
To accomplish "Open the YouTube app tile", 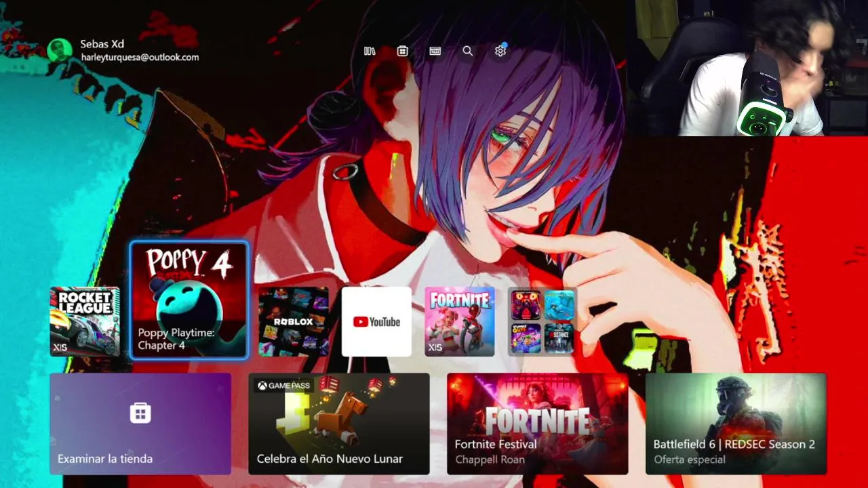I will click(x=376, y=322).
